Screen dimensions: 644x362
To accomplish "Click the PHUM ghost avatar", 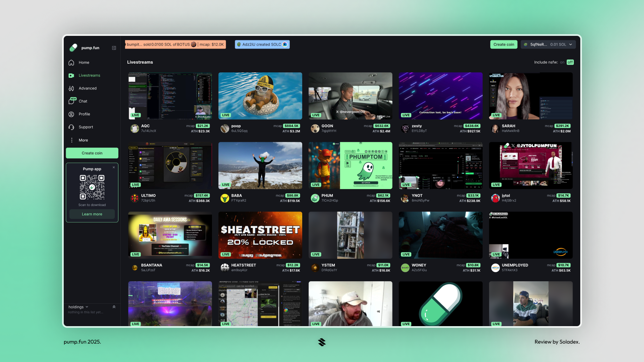I will 315,198.
